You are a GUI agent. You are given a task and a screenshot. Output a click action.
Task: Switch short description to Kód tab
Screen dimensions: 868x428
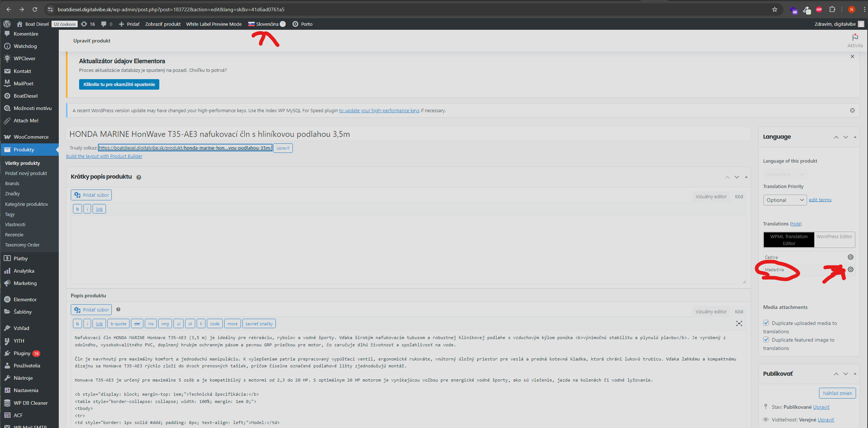click(739, 197)
